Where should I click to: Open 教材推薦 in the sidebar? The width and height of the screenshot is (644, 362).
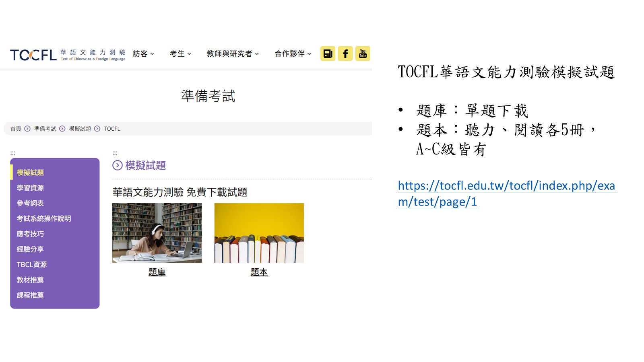pyautogui.click(x=30, y=280)
